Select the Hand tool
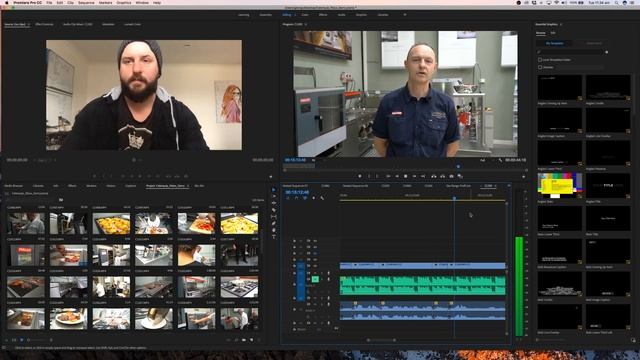640x360 pixels. click(x=273, y=230)
